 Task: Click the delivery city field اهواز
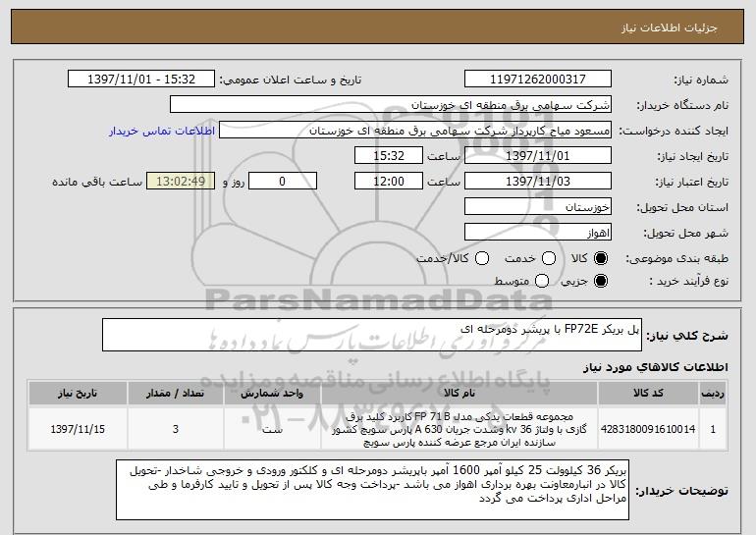[x=538, y=233]
